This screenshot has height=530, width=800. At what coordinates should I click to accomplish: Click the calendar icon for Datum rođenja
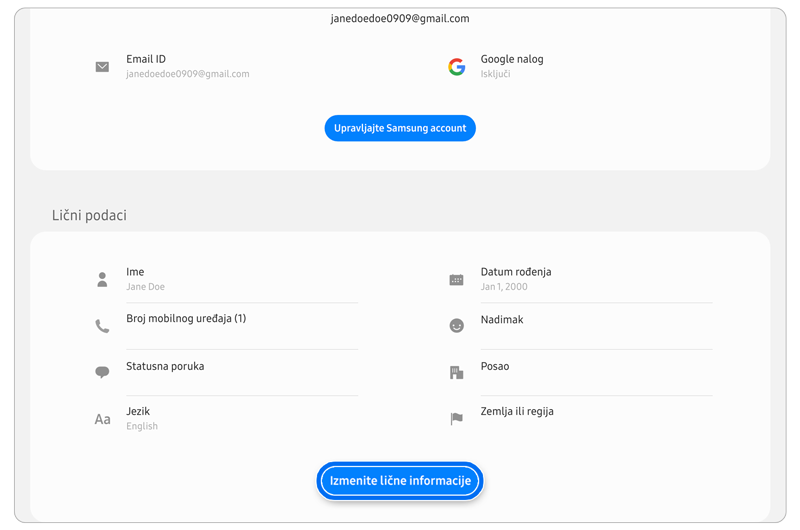(x=457, y=280)
